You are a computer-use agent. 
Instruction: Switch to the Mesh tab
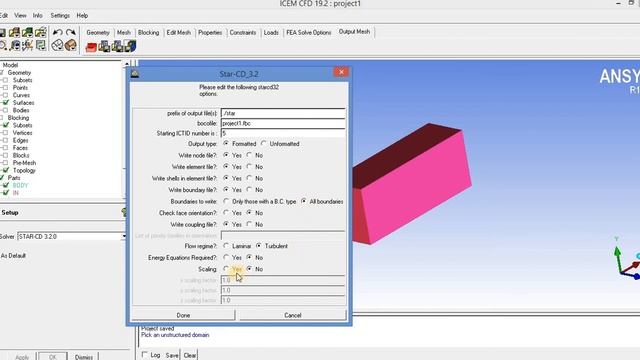point(124,32)
